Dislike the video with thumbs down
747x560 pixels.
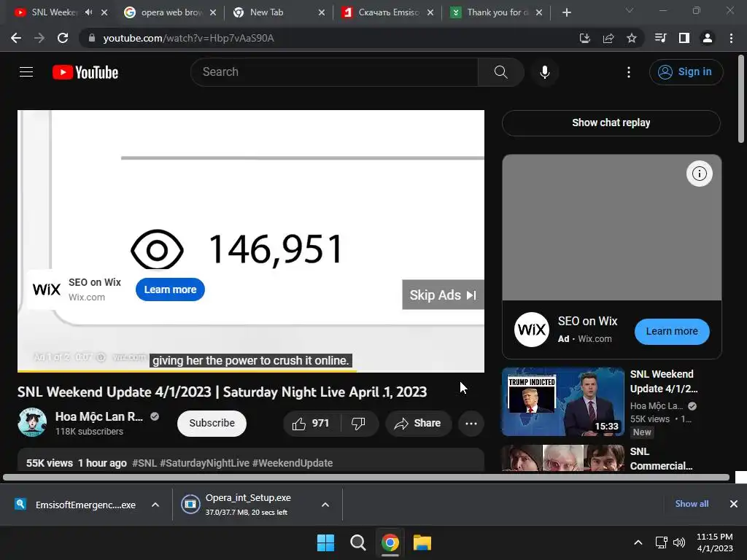(358, 424)
